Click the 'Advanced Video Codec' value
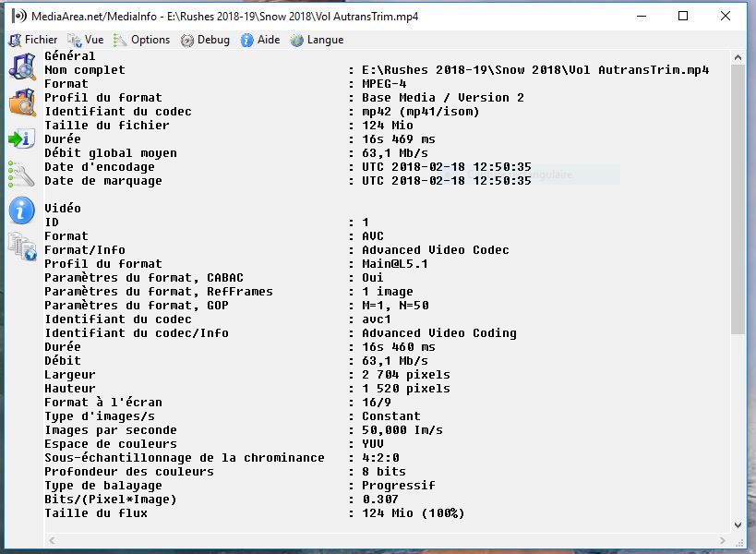Image resolution: width=756 pixels, height=554 pixels. coord(436,250)
